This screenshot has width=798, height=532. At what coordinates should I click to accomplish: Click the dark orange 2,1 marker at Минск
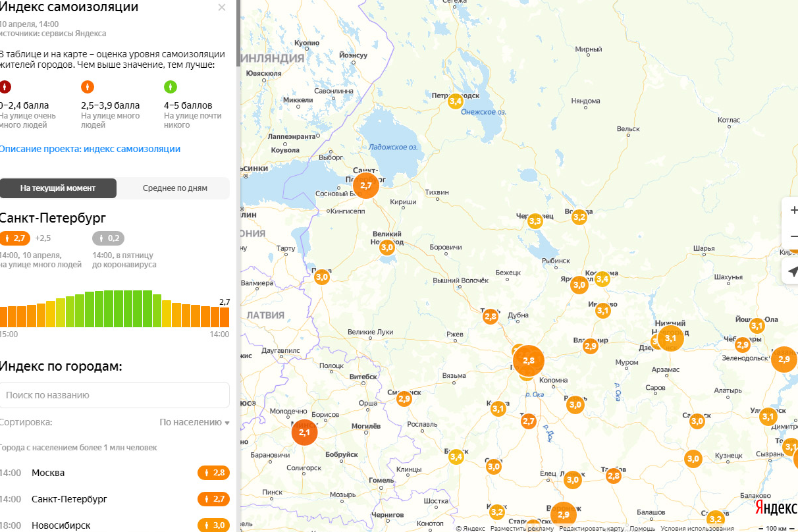[x=304, y=433]
